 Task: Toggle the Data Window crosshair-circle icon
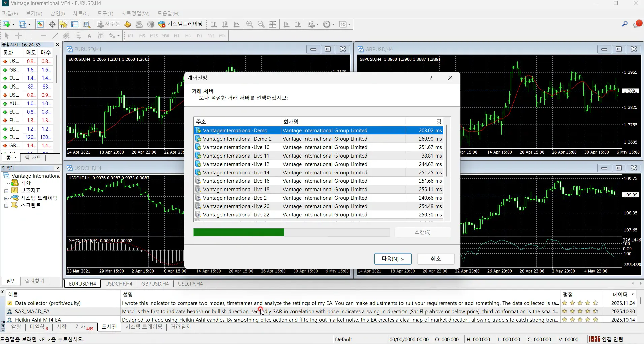click(52, 24)
